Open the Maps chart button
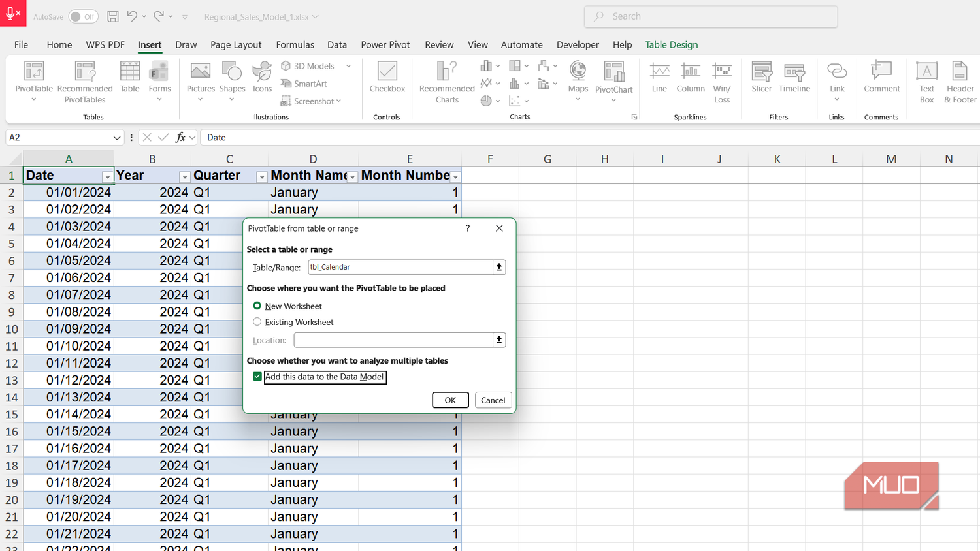The height and width of the screenshot is (551, 980). (578, 81)
